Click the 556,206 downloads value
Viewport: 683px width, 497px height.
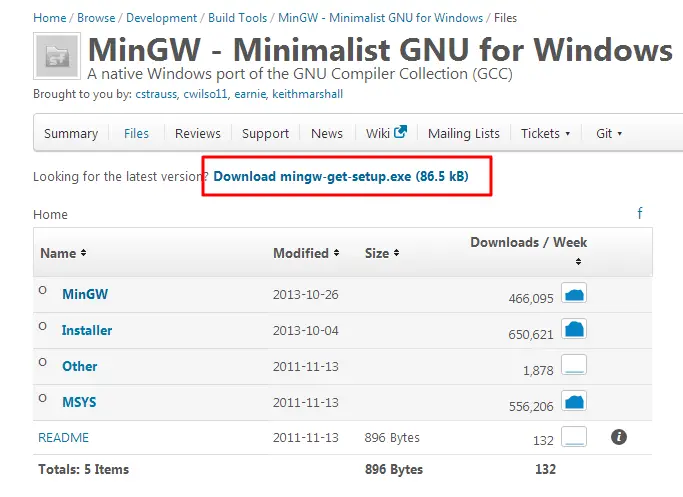coord(531,406)
